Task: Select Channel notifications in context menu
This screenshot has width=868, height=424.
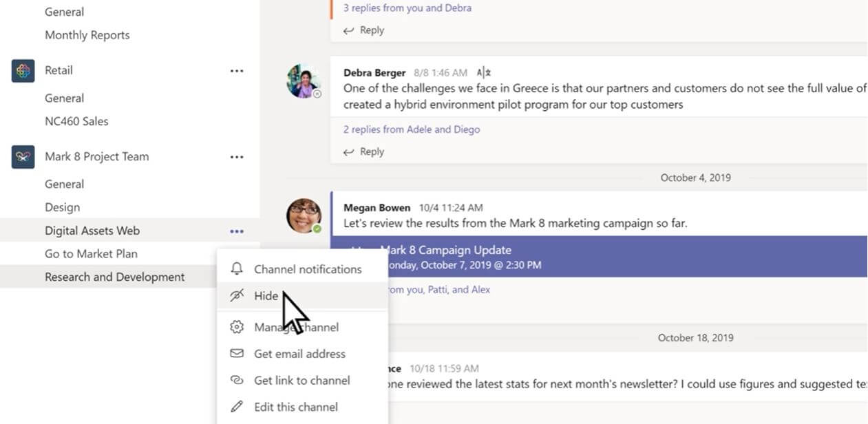Action: pos(302,269)
